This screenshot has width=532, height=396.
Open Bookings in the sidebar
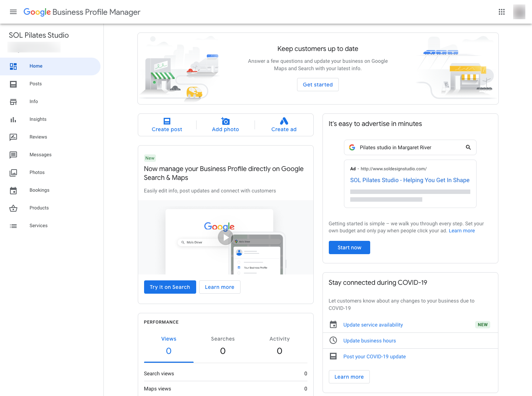click(50, 190)
